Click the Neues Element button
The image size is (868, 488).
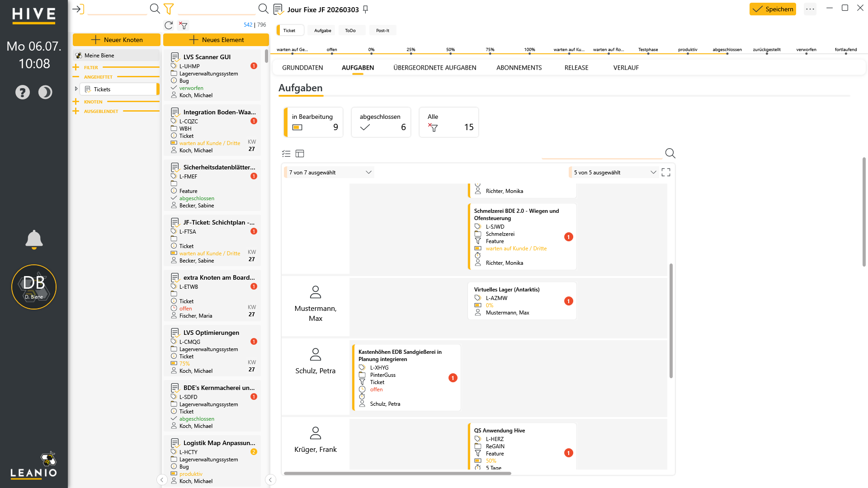tap(216, 40)
